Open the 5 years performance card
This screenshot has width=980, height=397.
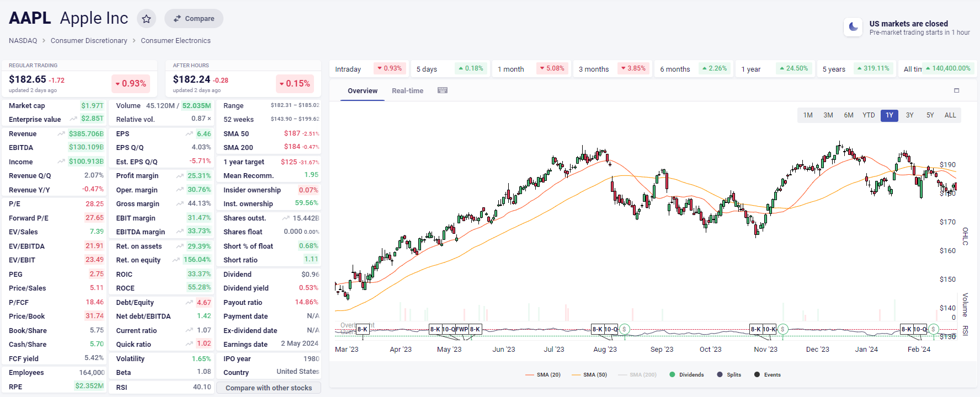point(855,69)
